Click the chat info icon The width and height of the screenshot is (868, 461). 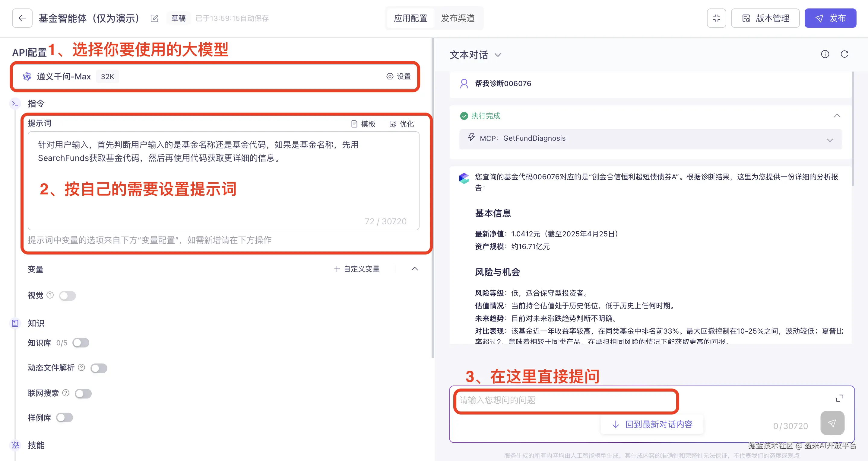825,54
